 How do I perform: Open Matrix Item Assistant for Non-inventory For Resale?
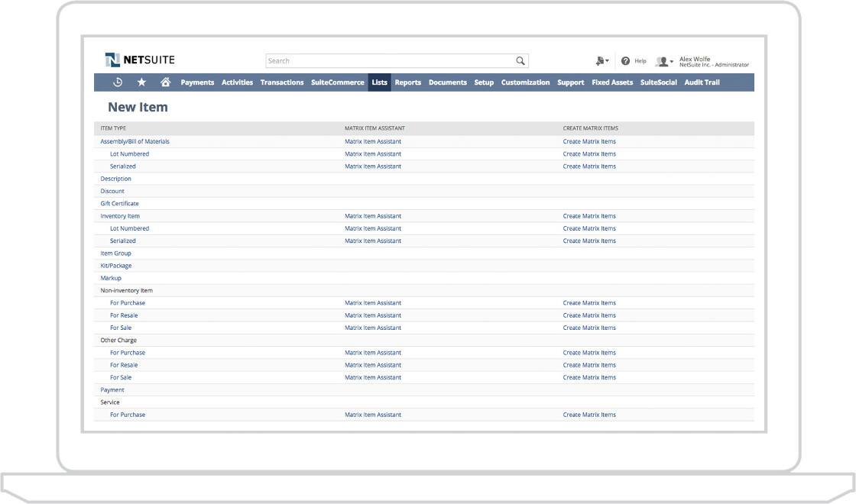tap(373, 315)
